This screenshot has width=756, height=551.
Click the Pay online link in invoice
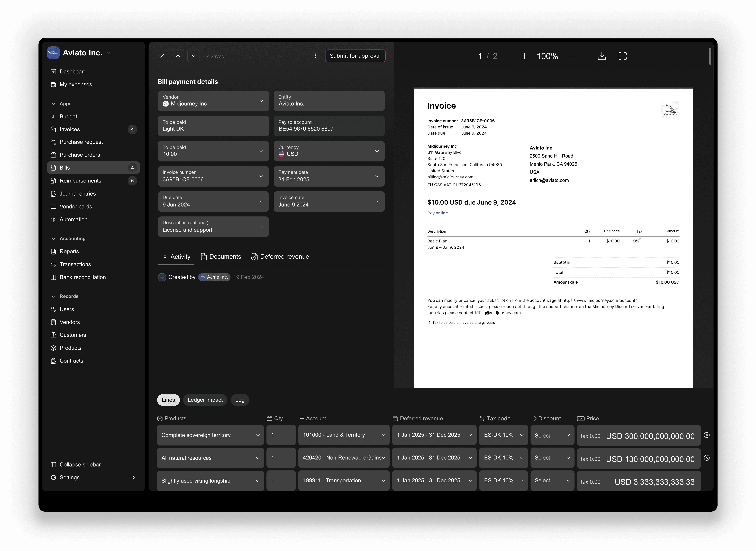click(x=437, y=213)
